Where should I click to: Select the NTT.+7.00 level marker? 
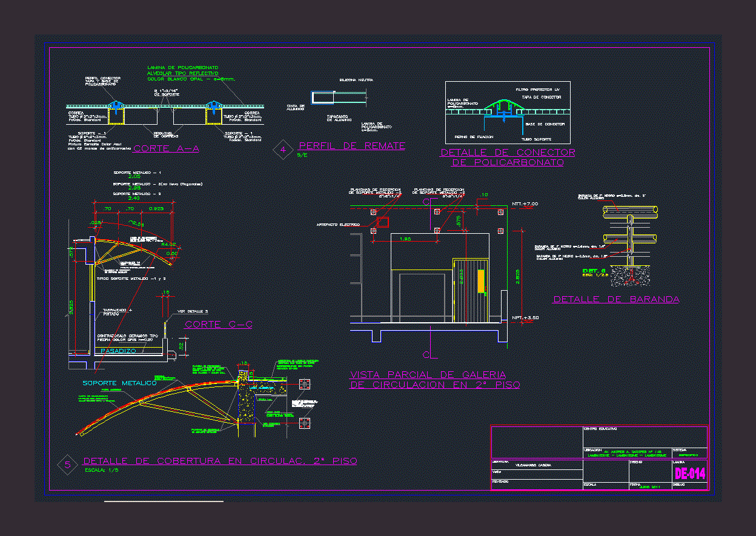525,204
